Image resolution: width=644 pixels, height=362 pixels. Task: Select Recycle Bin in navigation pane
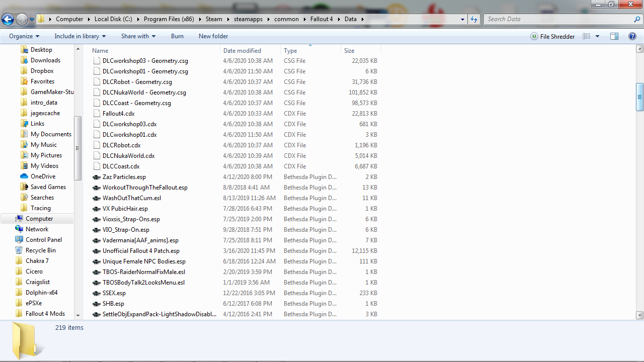(x=40, y=250)
